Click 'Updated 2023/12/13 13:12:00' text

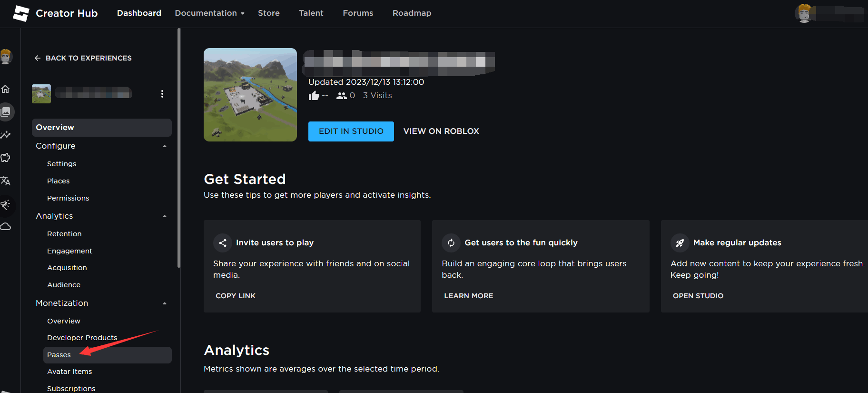[x=366, y=82]
